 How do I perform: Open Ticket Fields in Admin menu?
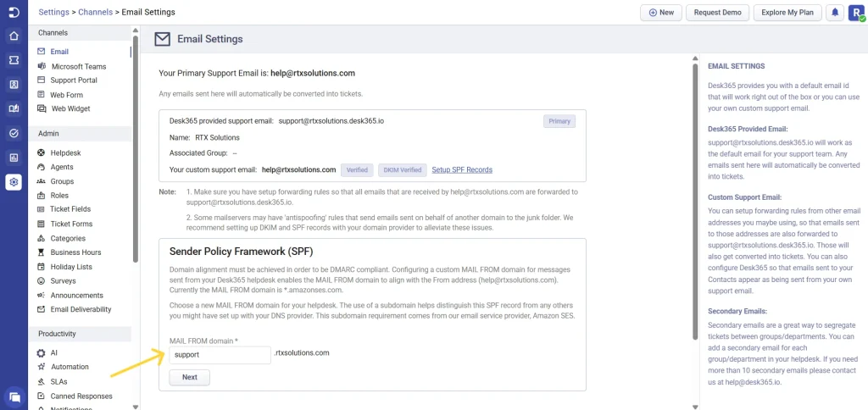[70, 209]
